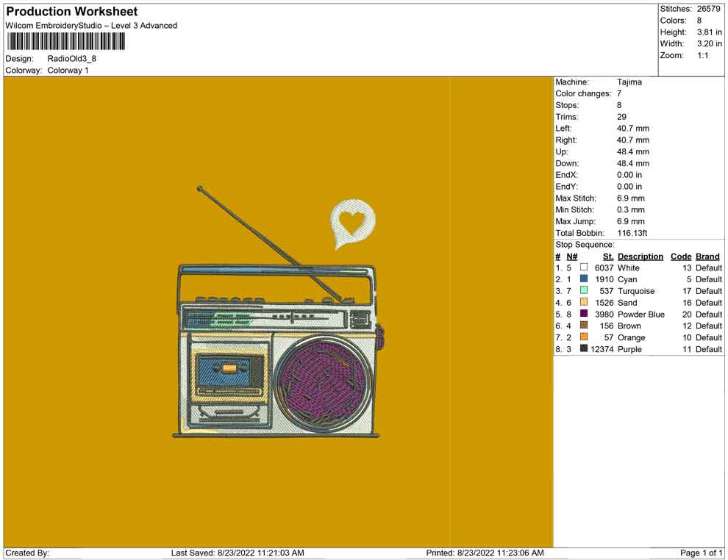Image resolution: width=728 pixels, height=560 pixels.
Task: Click the 'Stop Sequence:' label
Action: coord(585,245)
